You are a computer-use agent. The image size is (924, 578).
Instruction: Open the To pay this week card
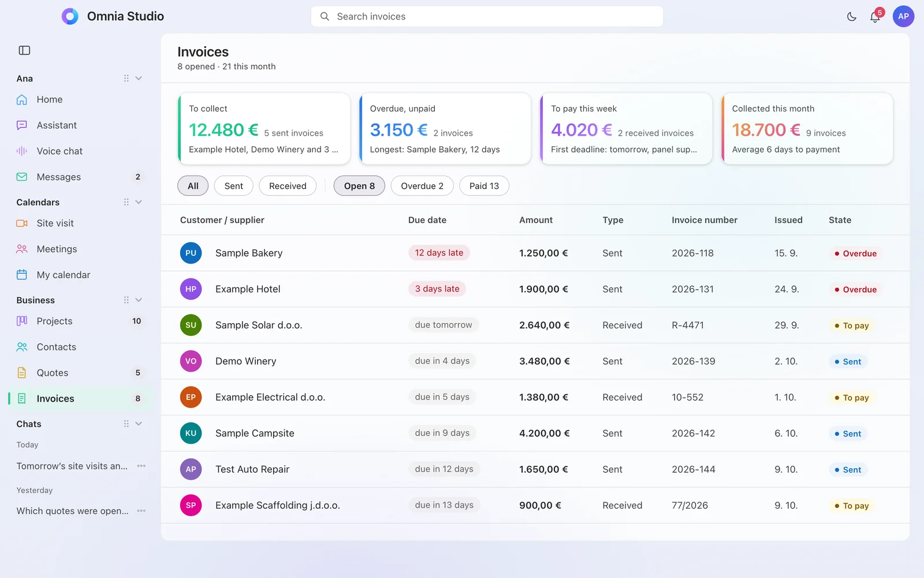point(626,128)
